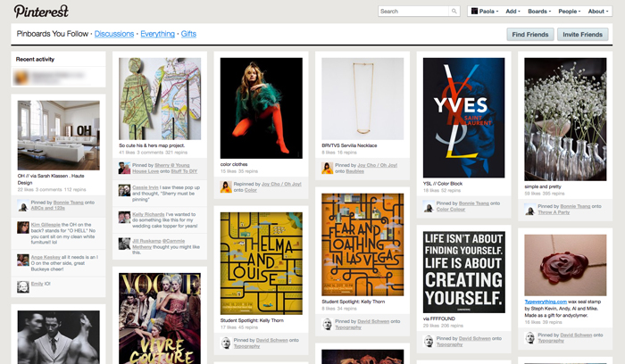The image size is (625, 364).
Task: Click Bonnie Tsang's avatar under the simple and pretty pin
Action: tap(530, 209)
